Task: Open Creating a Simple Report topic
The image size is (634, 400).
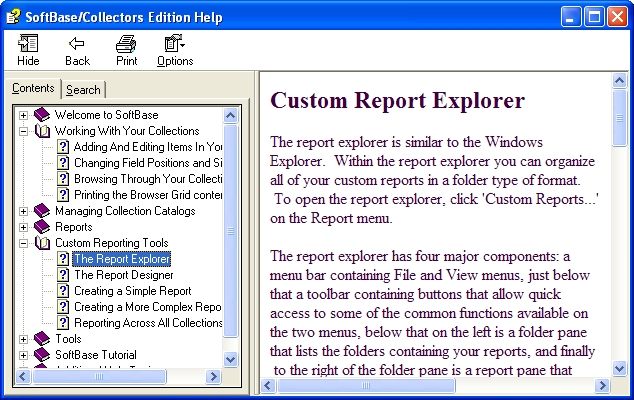Action: pyautogui.click(x=133, y=291)
